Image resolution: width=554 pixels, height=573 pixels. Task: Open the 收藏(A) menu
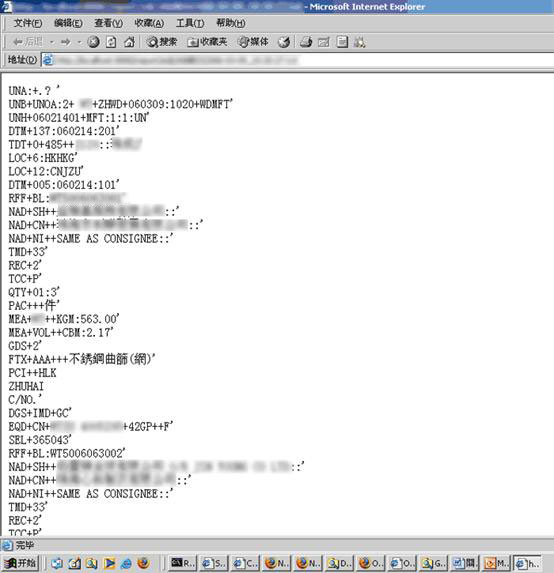[x=149, y=23]
